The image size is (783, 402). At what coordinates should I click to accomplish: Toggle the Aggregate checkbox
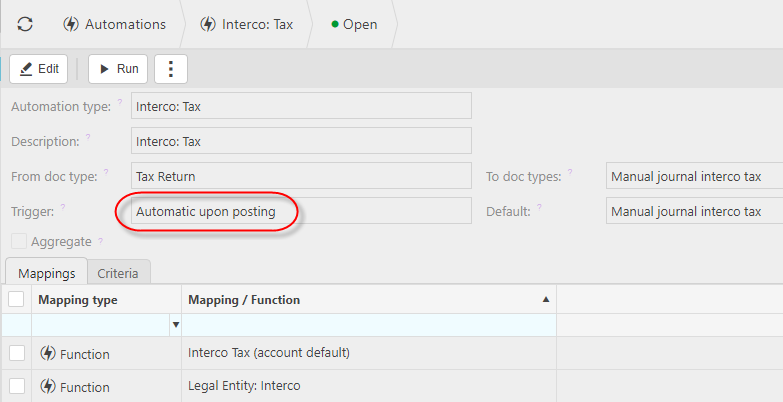[19, 241]
